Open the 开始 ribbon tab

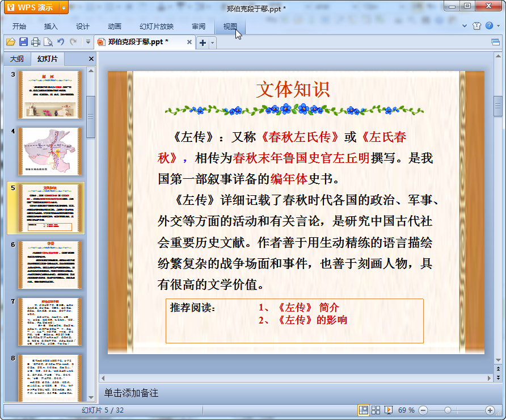[19, 27]
